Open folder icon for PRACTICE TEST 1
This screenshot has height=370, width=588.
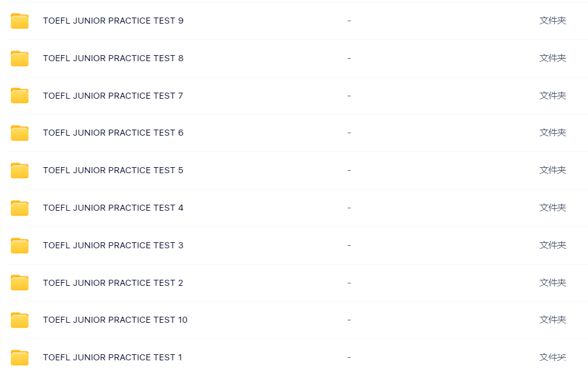[x=19, y=358]
